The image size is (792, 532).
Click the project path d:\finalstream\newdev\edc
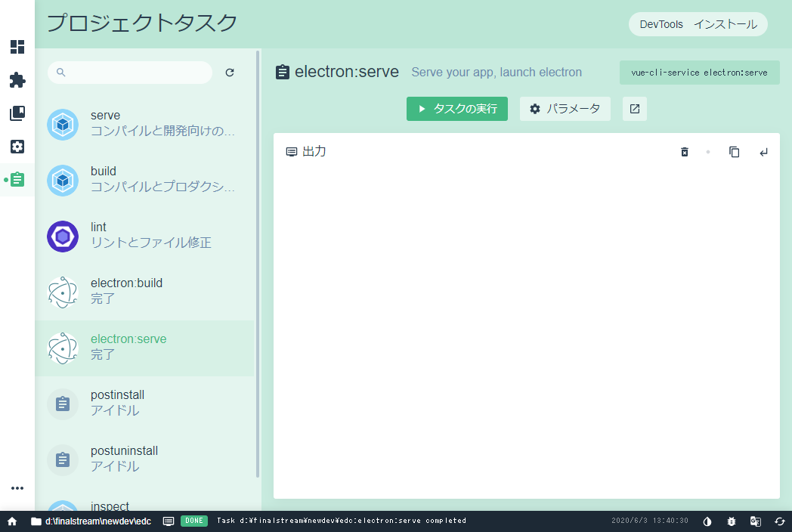point(91,521)
